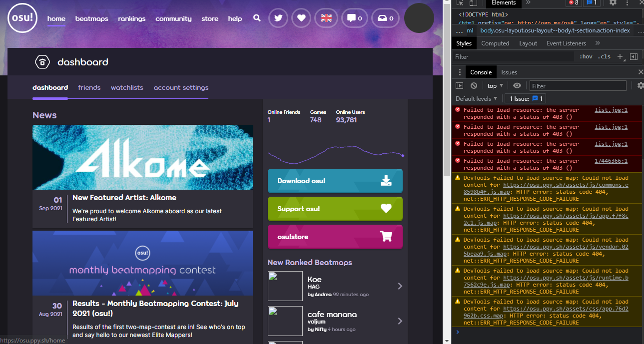Open DevTools settings gear
The width and height of the screenshot is (644, 344).
(x=614, y=3)
